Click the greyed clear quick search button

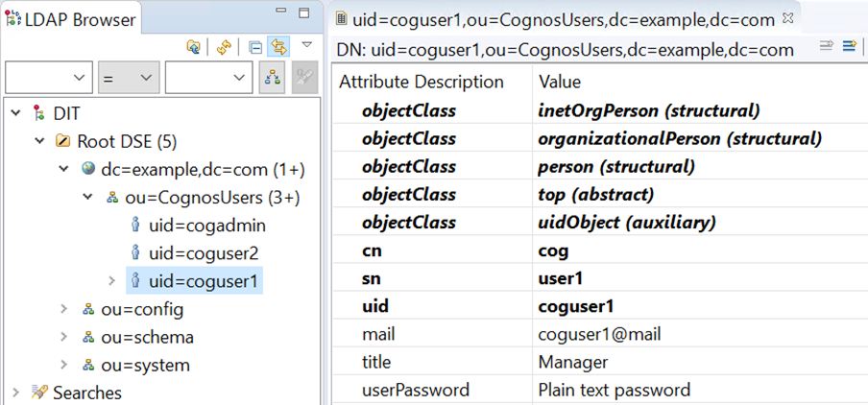click(305, 78)
